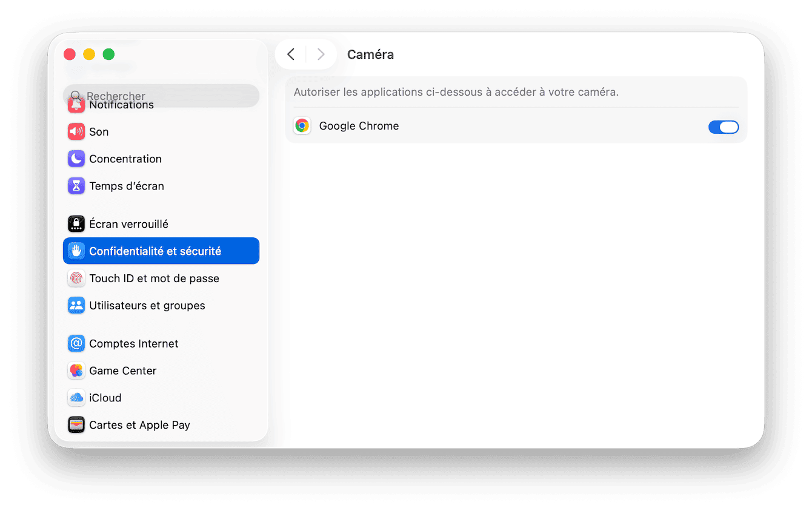Click the yellow minimize window button
The height and width of the screenshot is (511, 812).
89,54
